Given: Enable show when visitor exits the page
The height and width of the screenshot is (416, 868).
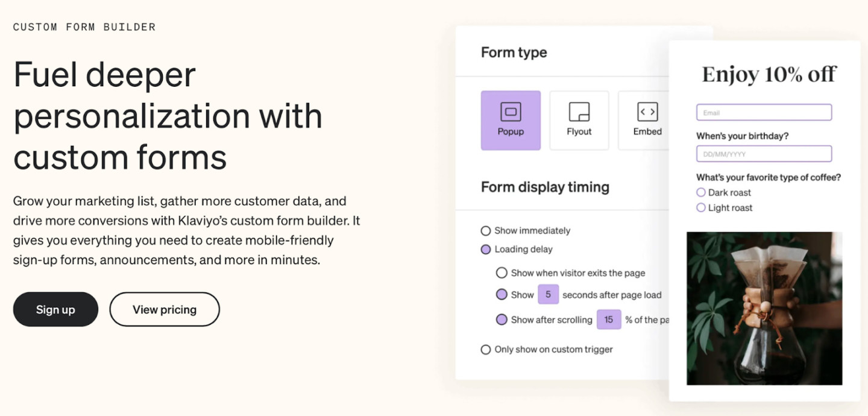Looking at the screenshot, I should tap(502, 273).
